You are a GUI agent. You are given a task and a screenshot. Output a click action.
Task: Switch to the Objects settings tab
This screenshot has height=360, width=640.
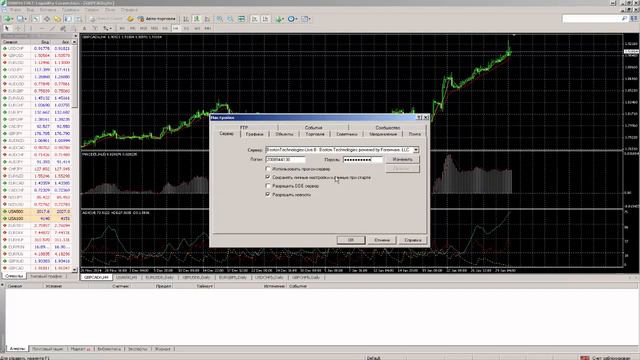tap(284, 134)
